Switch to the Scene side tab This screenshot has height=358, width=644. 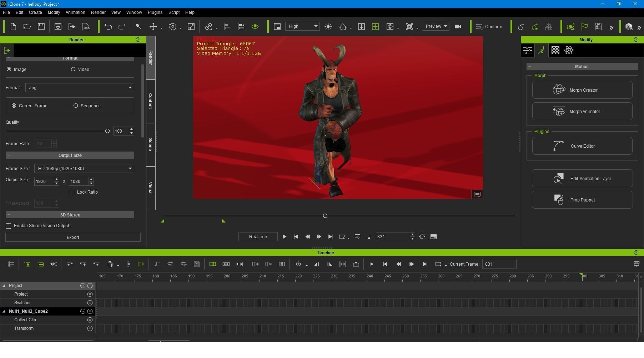[x=151, y=145]
